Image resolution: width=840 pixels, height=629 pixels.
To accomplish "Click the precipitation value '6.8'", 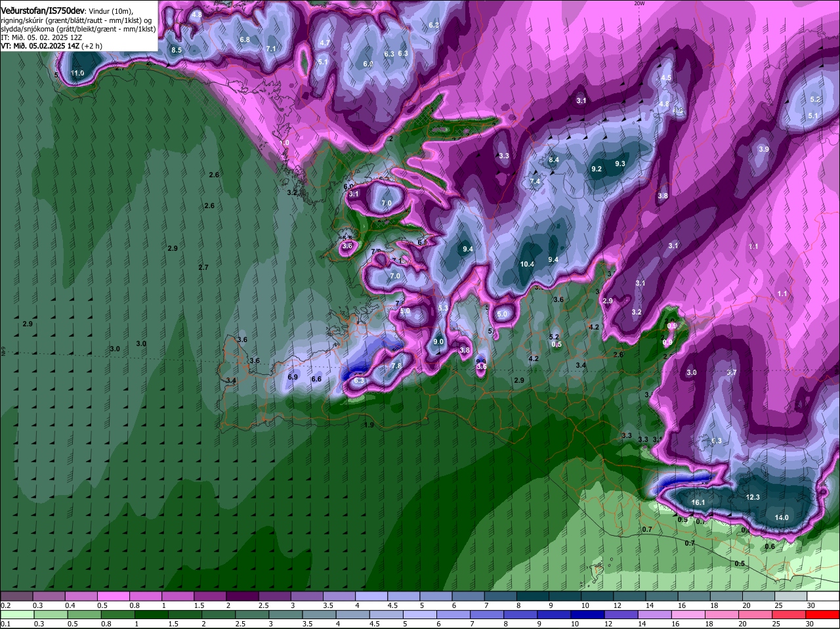I will click(245, 39).
